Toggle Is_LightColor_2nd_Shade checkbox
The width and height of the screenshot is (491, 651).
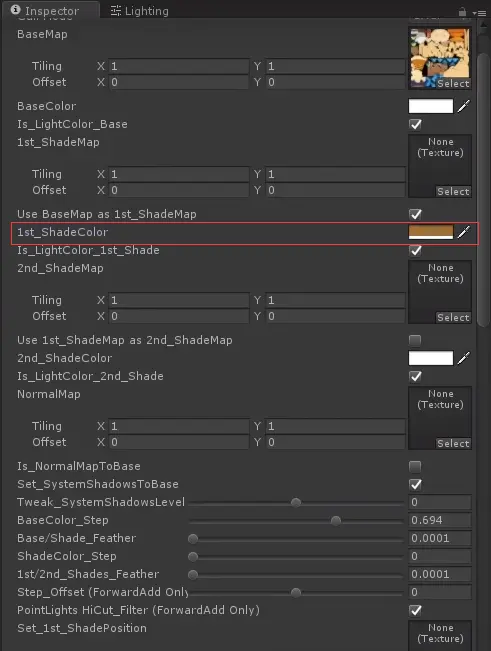point(415,377)
